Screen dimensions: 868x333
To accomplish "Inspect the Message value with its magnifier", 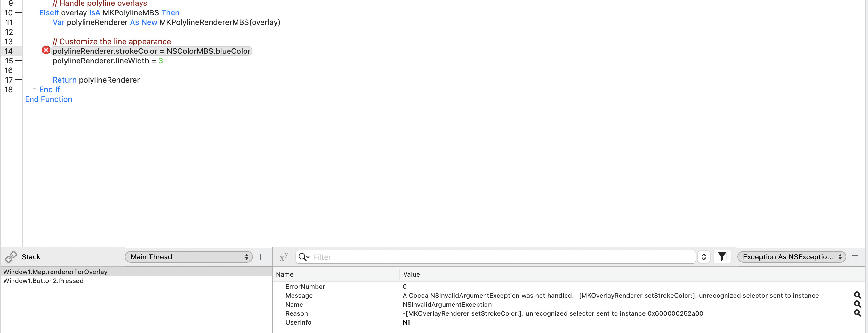I will click(x=857, y=295).
